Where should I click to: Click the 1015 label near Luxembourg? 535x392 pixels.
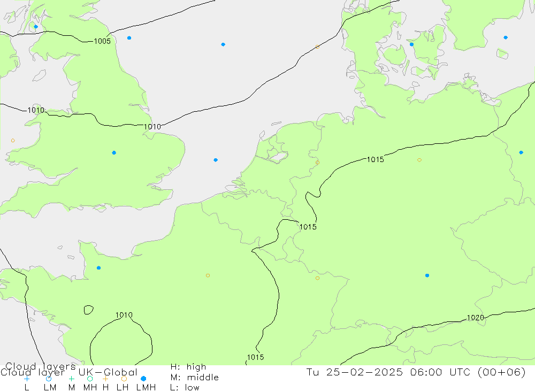308,227
